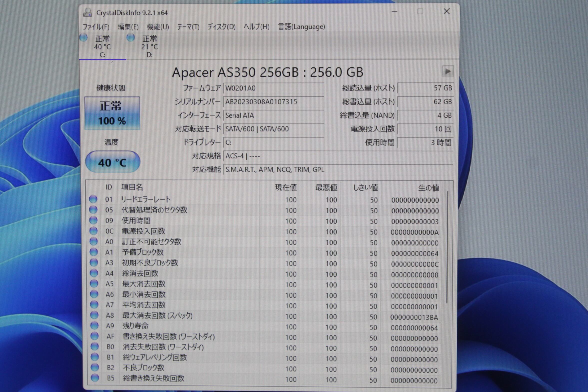Click the 項目名 column header
The width and height of the screenshot is (588, 392).
tap(132, 187)
